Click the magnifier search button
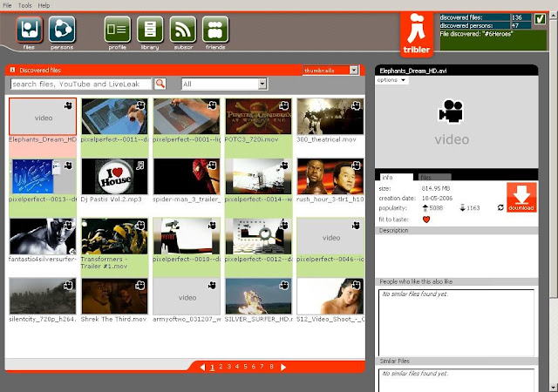Viewport: 558px width, 392px height. point(160,84)
